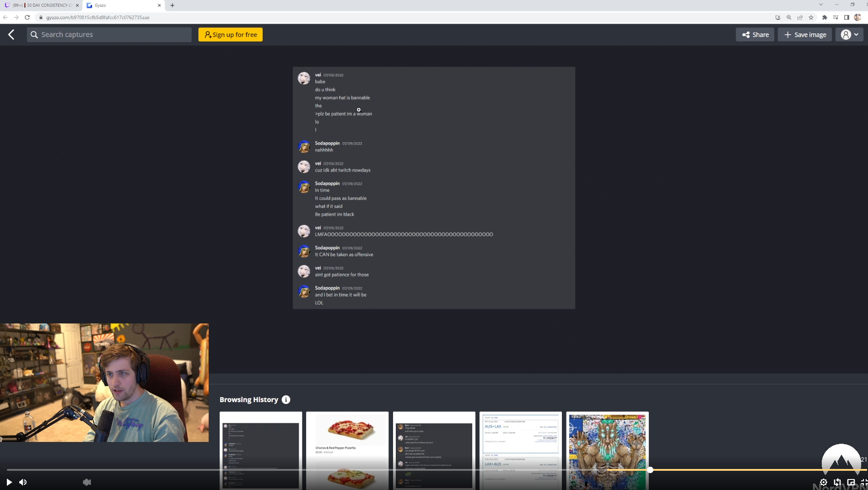Viewport: 868px width, 490px height.
Task: Open the media controls icon in Chrome toolbar
Action: 836,17
